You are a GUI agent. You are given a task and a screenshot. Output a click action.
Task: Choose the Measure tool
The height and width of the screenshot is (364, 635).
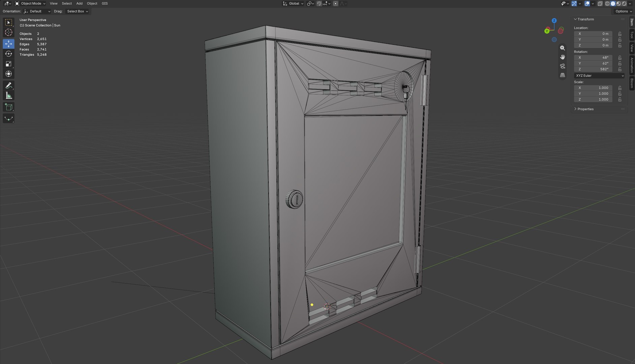point(8,96)
